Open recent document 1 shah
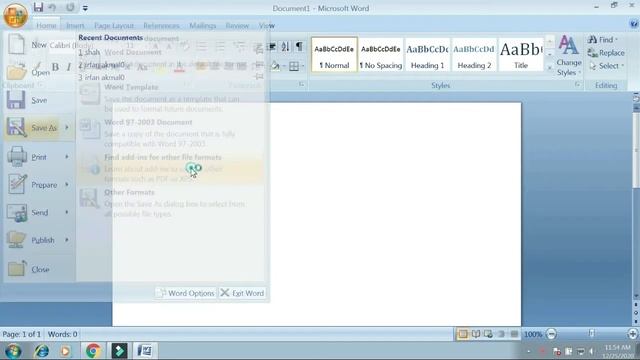640x360 pixels. point(89,52)
